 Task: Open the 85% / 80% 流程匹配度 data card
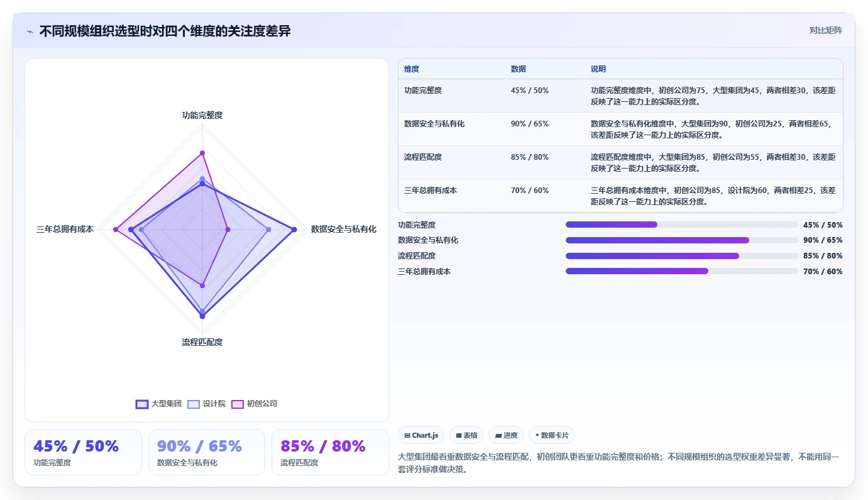[330, 452]
